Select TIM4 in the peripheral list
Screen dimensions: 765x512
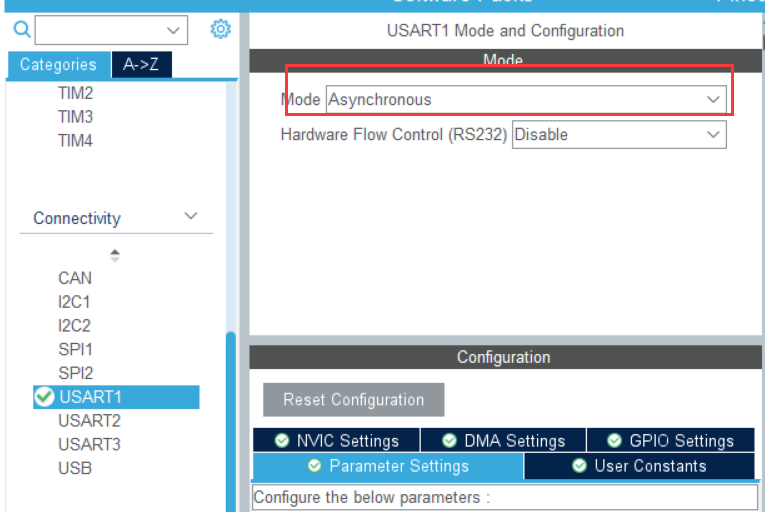(75, 141)
